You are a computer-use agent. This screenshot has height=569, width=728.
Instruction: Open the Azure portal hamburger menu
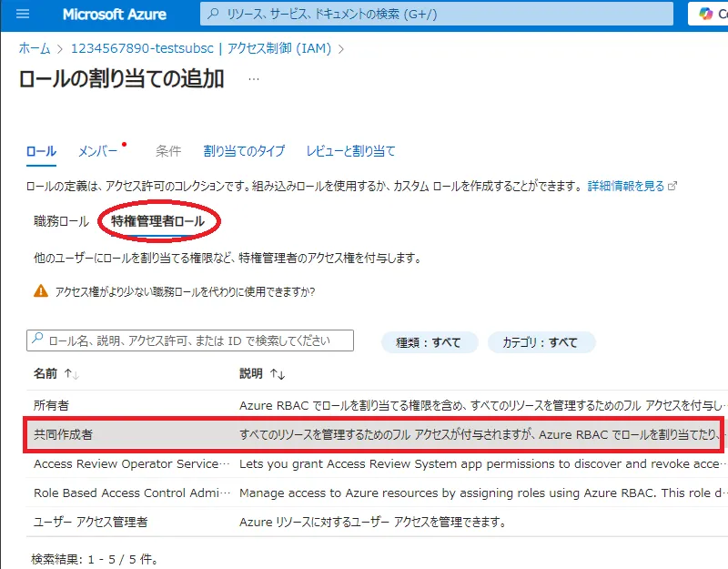pyautogui.click(x=24, y=15)
